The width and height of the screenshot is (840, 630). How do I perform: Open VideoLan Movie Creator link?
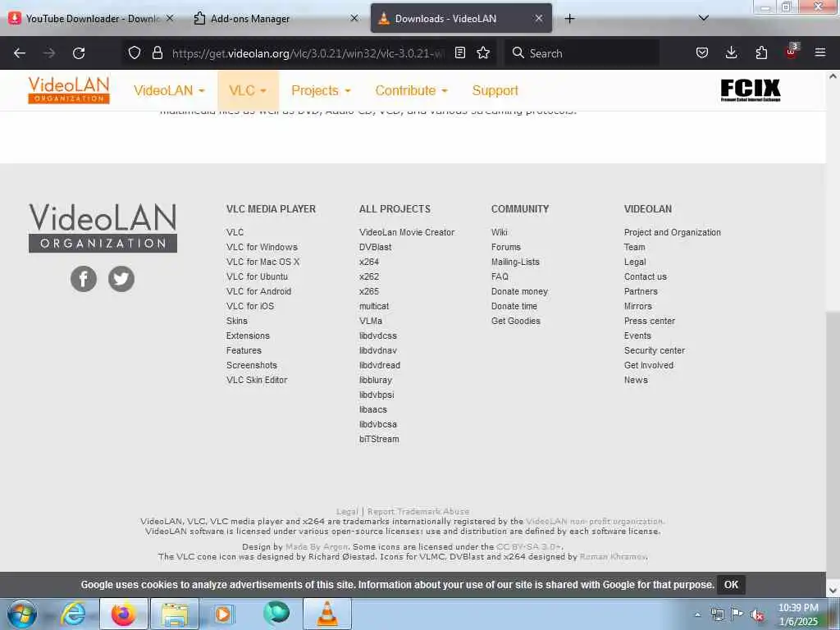click(x=407, y=232)
